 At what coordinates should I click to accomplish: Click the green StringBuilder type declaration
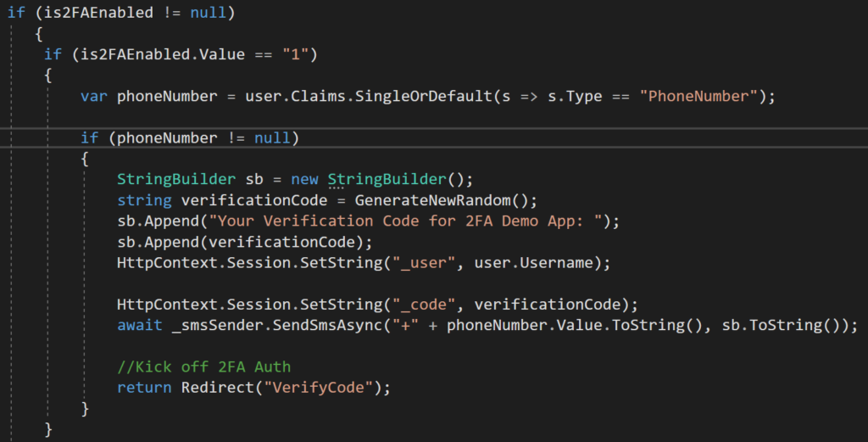176,180
